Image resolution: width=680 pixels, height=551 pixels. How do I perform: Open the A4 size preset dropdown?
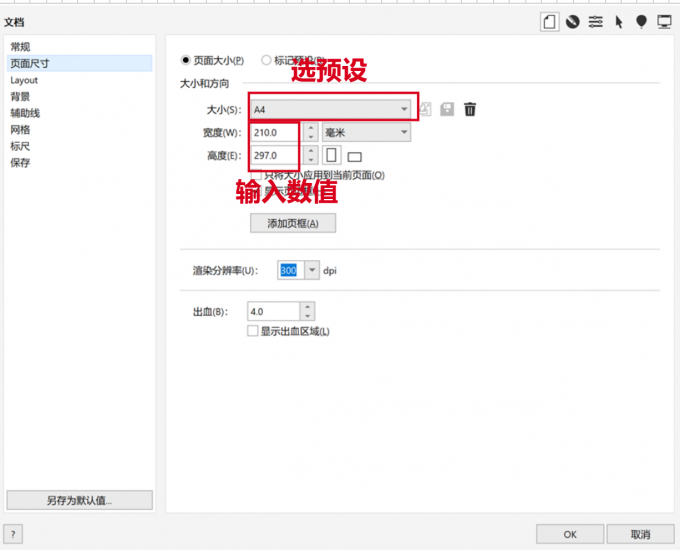(330, 109)
